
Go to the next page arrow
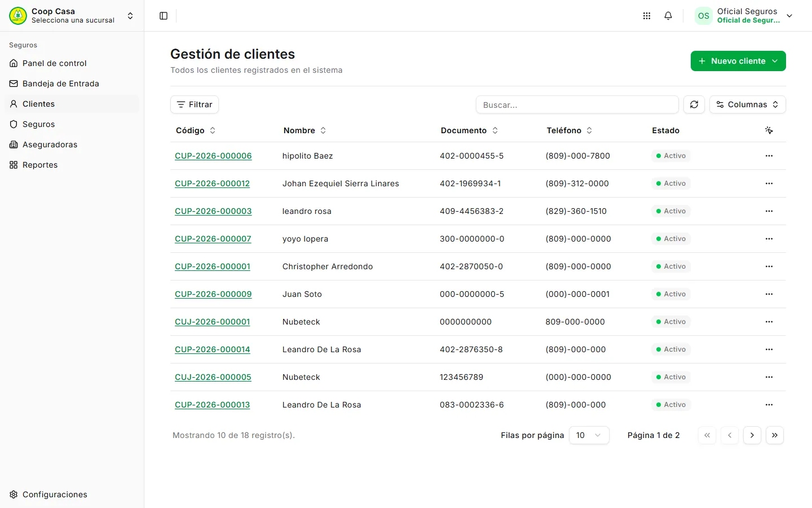point(752,435)
